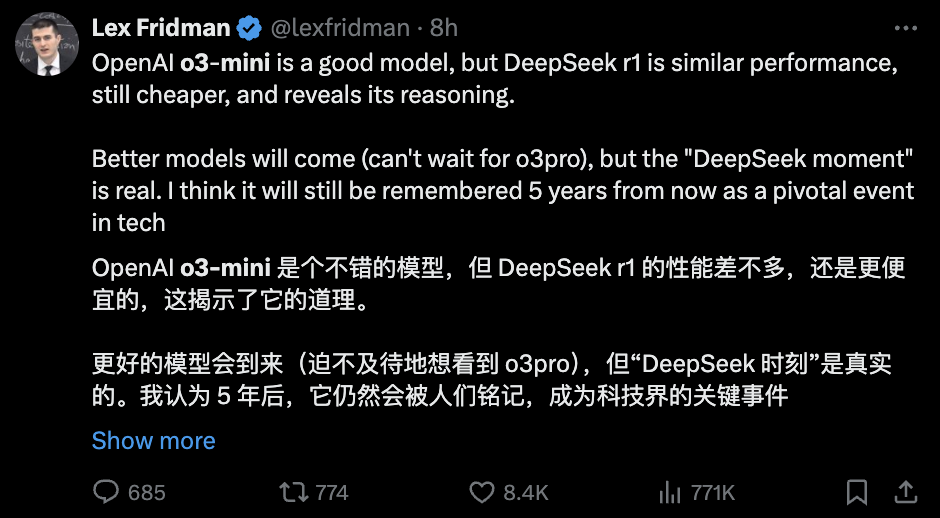
Task: Open the @lexfridman handle link
Action: 341,28
